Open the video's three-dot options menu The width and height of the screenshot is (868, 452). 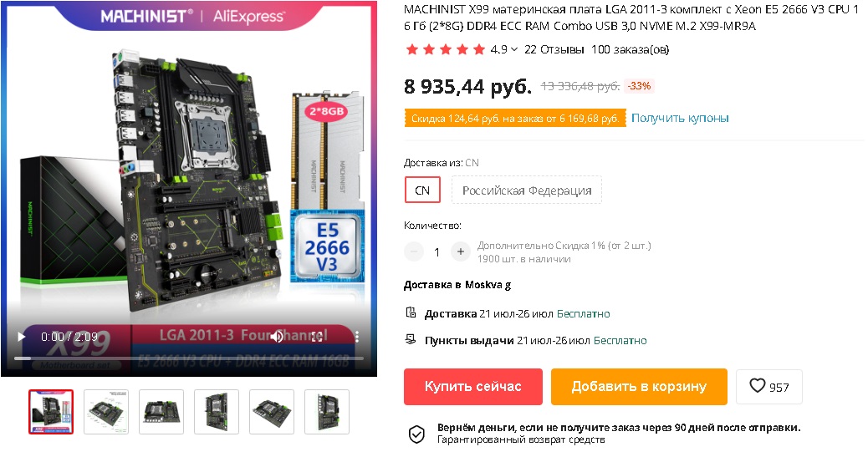(x=357, y=337)
